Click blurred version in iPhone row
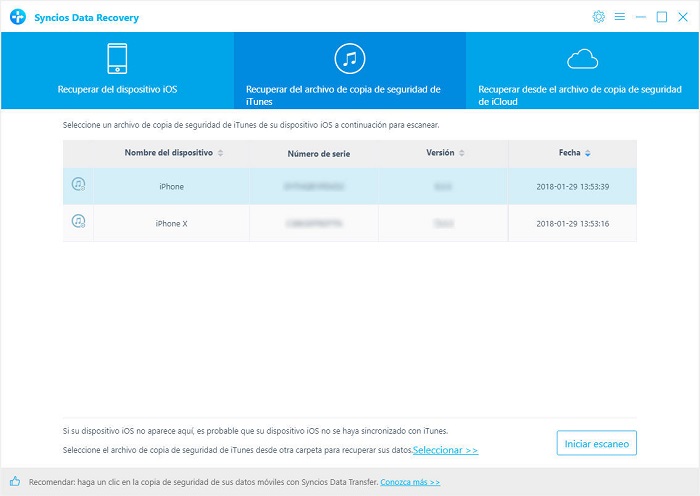This screenshot has height=496, width=700. click(x=443, y=187)
